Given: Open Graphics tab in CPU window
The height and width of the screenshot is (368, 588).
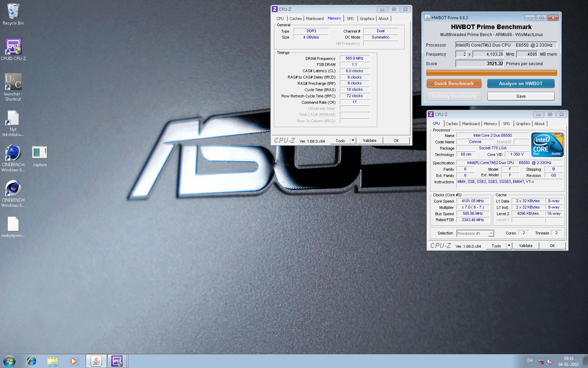Looking at the screenshot, I should pyautogui.click(x=523, y=124).
